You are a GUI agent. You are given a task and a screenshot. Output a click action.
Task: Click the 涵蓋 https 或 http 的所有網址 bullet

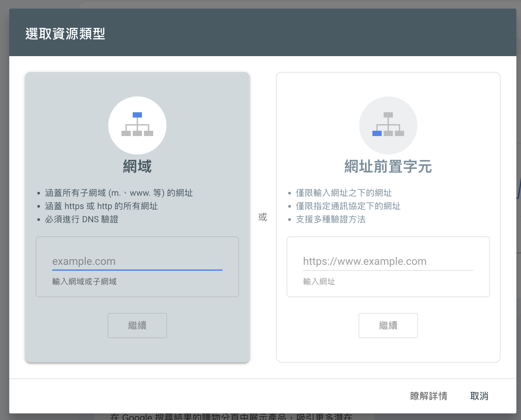pyautogui.click(x=101, y=206)
